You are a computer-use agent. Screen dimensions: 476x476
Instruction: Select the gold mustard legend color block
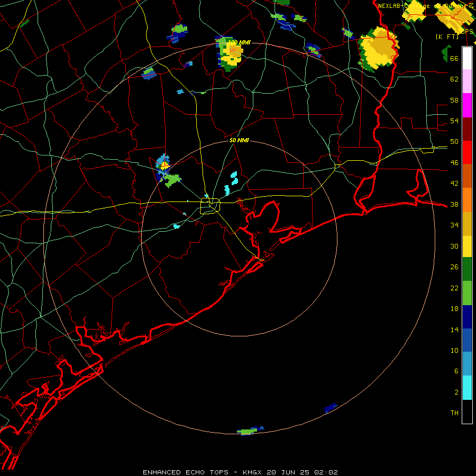coord(467,223)
